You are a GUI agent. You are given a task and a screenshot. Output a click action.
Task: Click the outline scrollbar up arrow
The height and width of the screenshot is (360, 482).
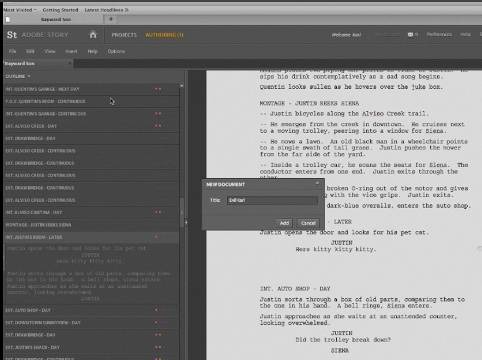click(x=181, y=86)
